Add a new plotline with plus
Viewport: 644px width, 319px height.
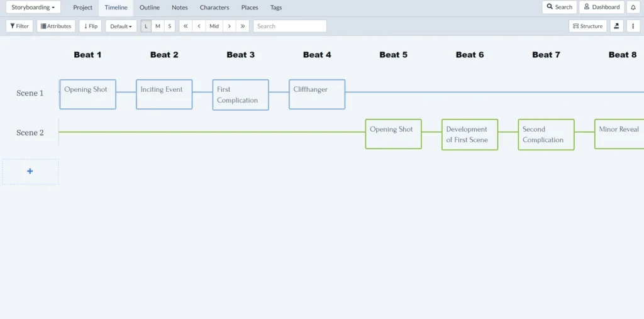point(30,171)
